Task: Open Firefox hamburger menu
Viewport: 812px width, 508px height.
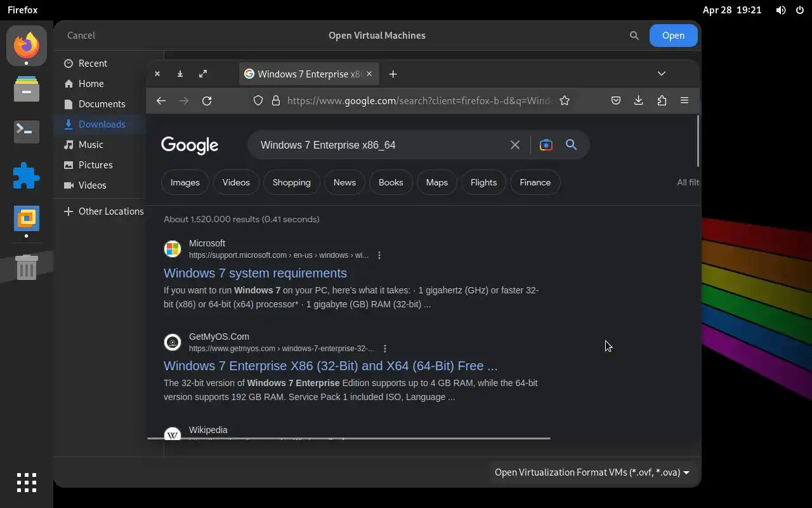Action: pos(684,100)
